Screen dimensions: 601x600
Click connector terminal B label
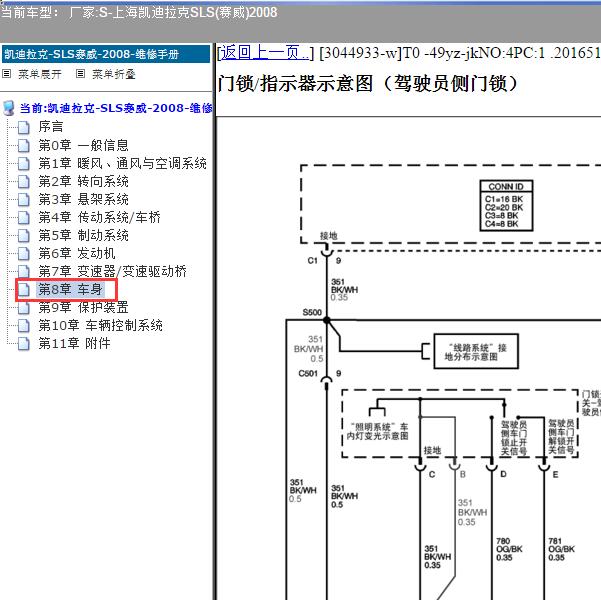(x=463, y=474)
